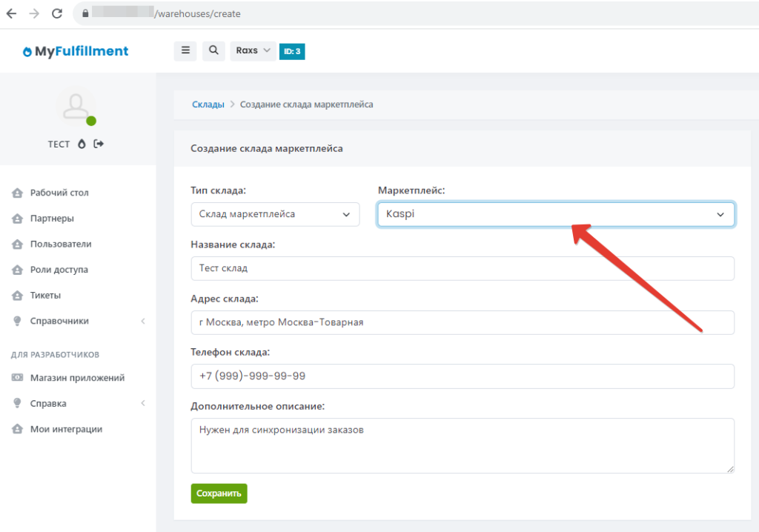Reload page with browser refresh icon

57,13
